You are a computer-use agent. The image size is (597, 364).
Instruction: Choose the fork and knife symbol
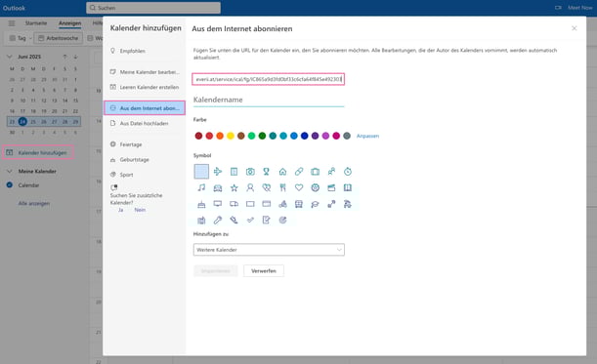[282, 187]
